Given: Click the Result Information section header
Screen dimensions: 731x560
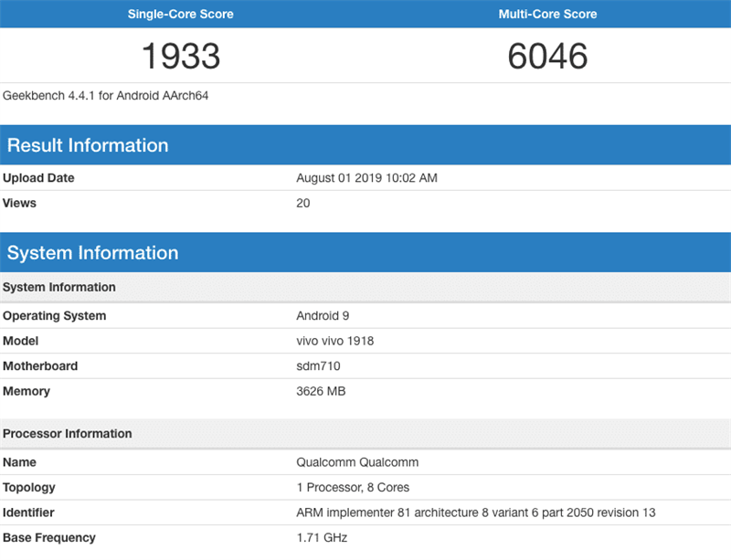Looking at the screenshot, I should coord(88,145).
